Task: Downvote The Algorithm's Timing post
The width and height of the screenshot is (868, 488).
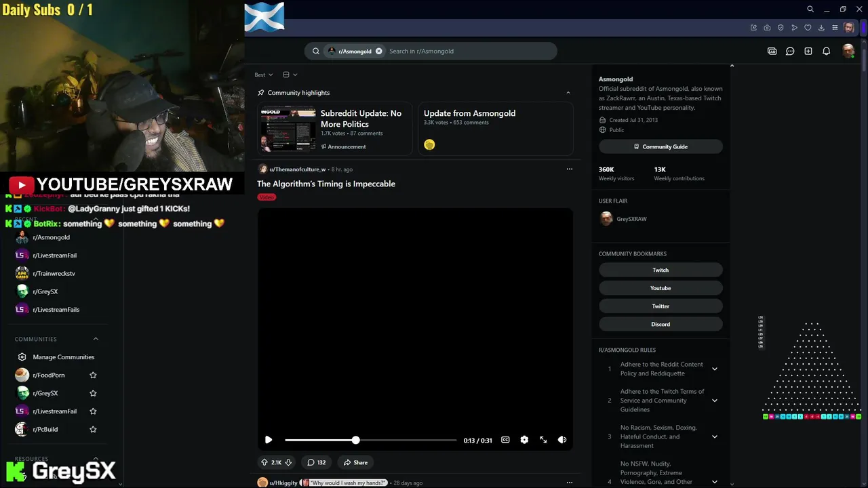Action: [288, 462]
